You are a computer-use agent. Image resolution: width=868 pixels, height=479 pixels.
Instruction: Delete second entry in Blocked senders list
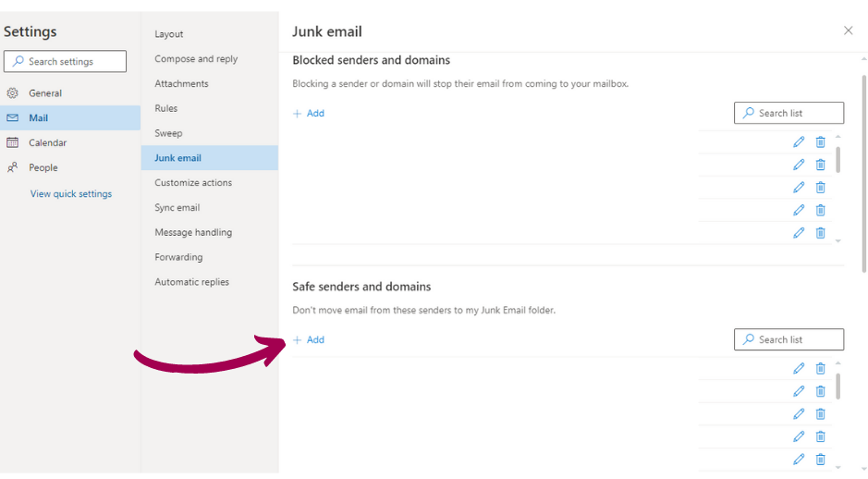820,165
